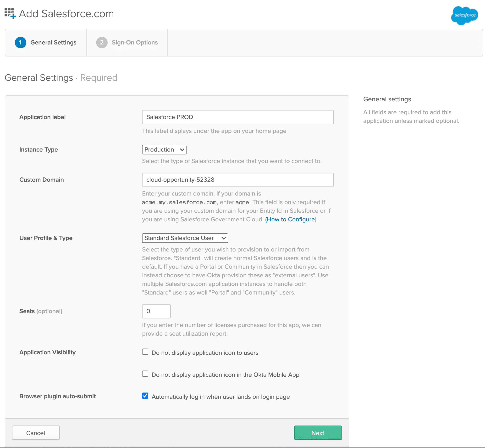Screen dimensions: 485x448
Task: Open the General Settings tab
Action: point(46,43)
